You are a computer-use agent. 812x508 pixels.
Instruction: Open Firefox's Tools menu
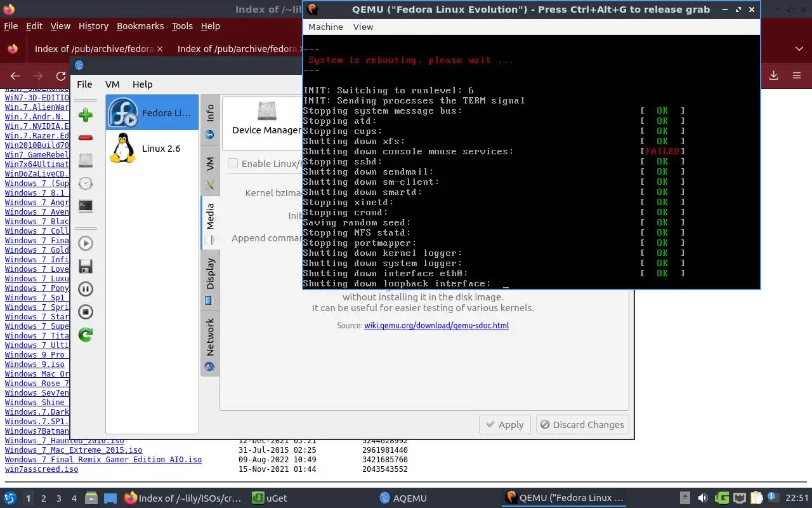coord(182,26)
